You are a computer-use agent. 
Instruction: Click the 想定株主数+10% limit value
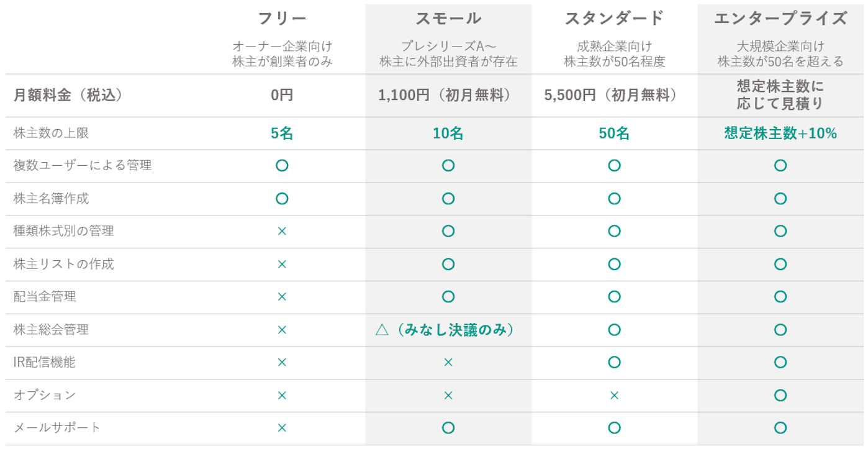(780, 134)
